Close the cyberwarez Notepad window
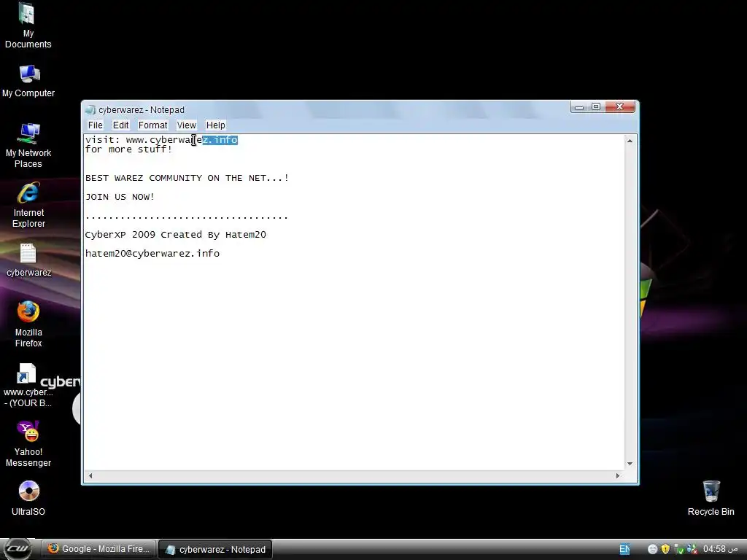 [x=620, y=107]
